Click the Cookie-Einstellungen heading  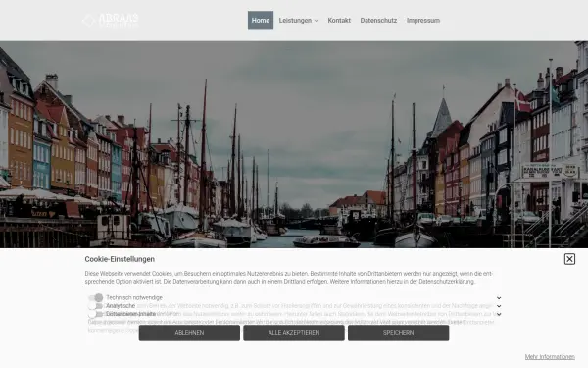(120, 259)
